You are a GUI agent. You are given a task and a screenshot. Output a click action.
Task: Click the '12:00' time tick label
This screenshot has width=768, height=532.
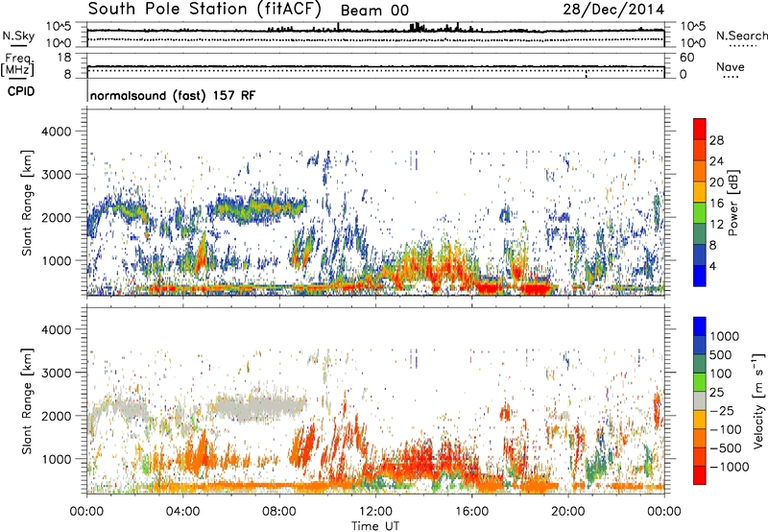(375, 512)
